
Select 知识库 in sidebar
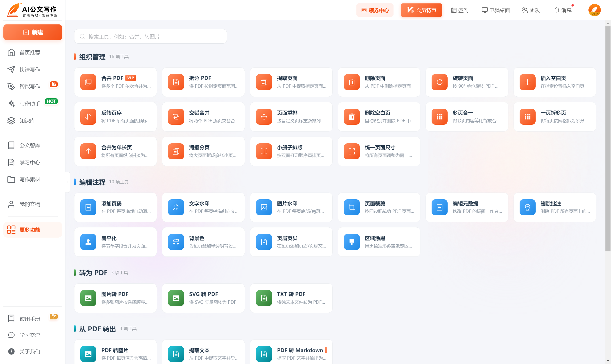pyautogui.click(x=33, y=121)
